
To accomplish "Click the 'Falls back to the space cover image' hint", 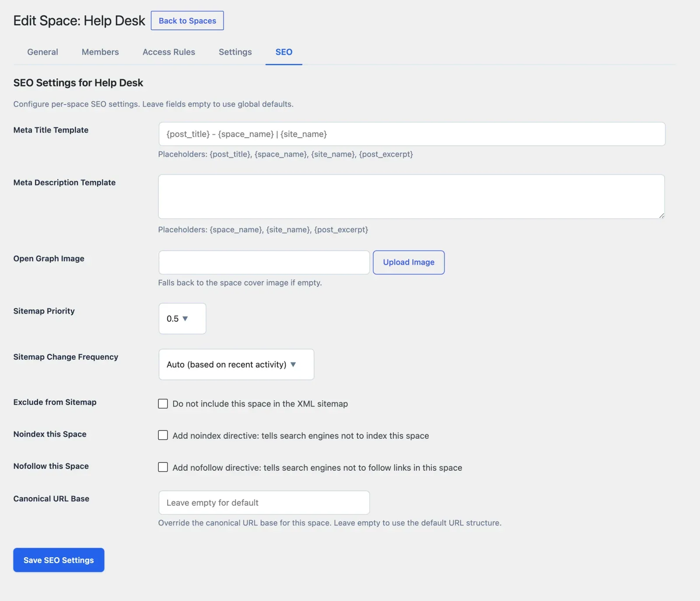I will 240,283.
